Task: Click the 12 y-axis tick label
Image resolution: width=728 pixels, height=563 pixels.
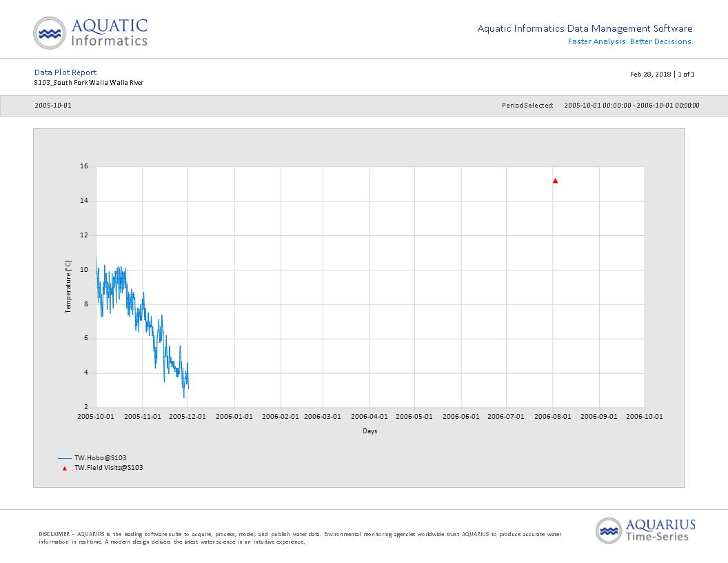Action: pyautogui.click(x=84, y=235)
